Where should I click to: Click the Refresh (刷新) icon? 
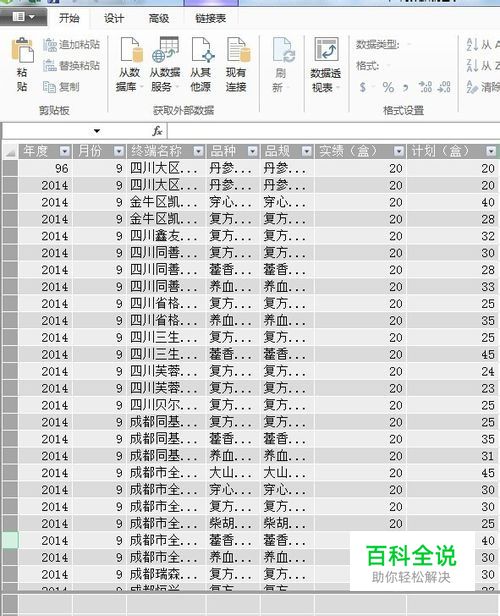pyautogui.click(x=283, y=50)
